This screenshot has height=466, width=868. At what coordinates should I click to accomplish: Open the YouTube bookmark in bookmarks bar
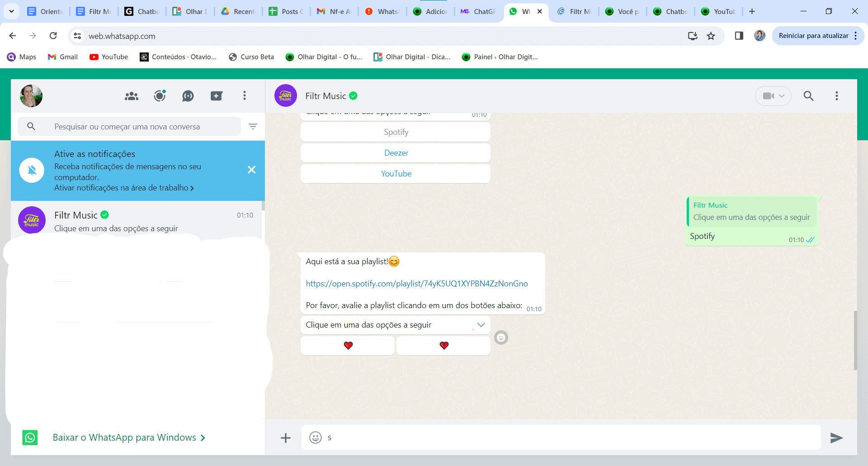tap(109, 57)
